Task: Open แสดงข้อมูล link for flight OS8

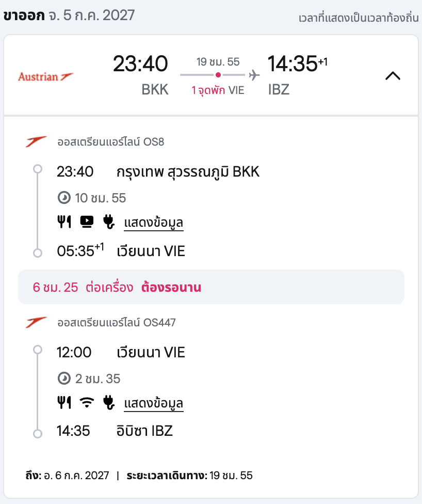Action: point(154,223)
